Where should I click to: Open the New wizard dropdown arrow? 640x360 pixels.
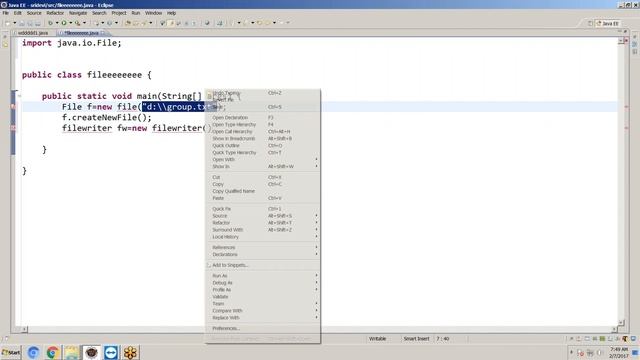pyautogui.click(x=15, y=23)
